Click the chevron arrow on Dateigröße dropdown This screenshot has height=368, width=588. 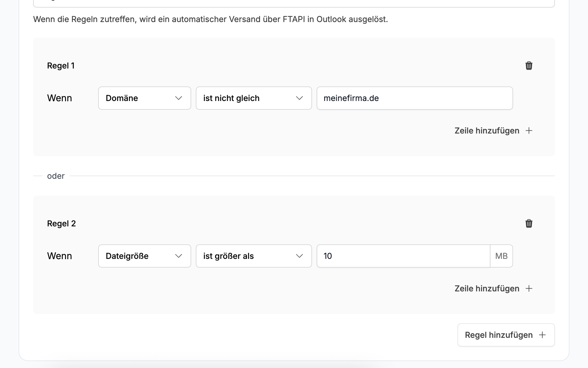point(179,256)
